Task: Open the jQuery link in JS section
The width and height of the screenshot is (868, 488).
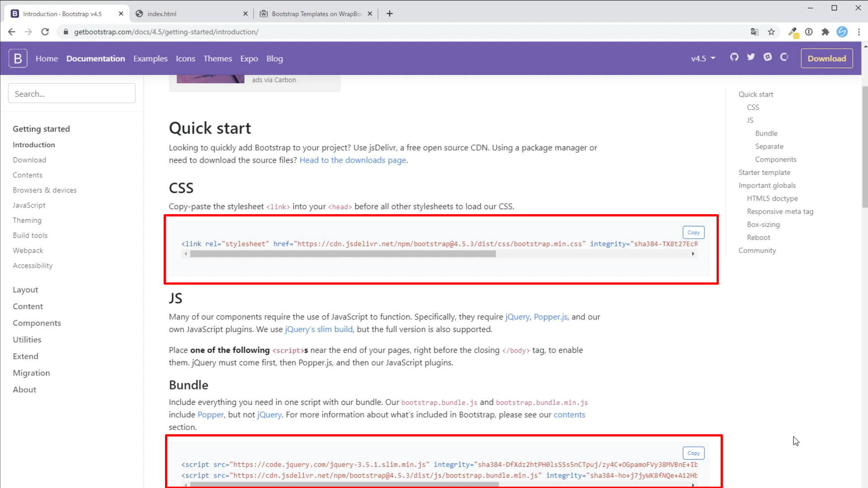Action: (517, 317)
